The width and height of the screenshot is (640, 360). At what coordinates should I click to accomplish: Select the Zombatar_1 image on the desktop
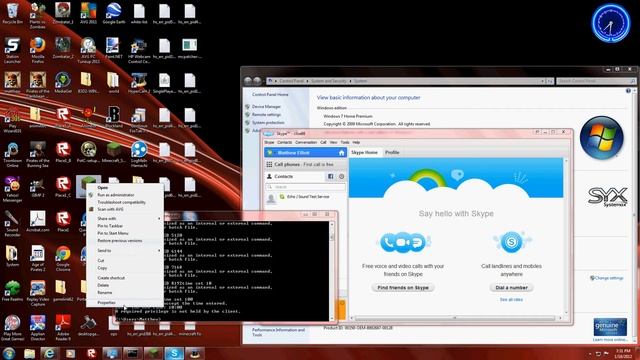(63, 13)
